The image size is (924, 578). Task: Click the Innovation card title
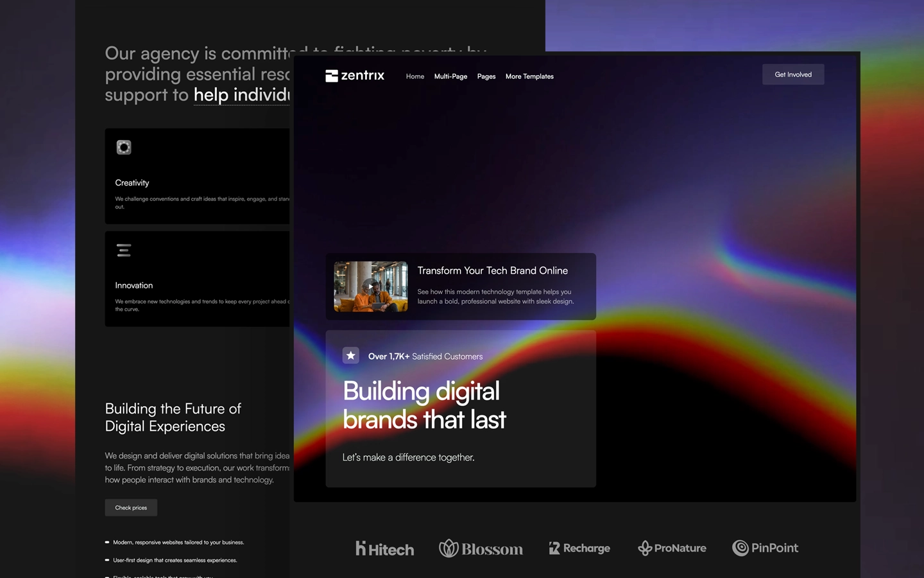(x=134, y=286)
